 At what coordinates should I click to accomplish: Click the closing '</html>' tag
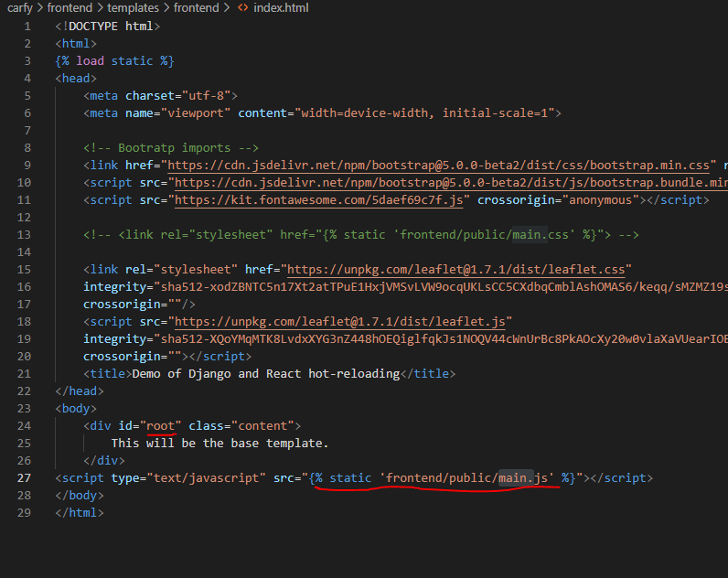coord(80,513)
